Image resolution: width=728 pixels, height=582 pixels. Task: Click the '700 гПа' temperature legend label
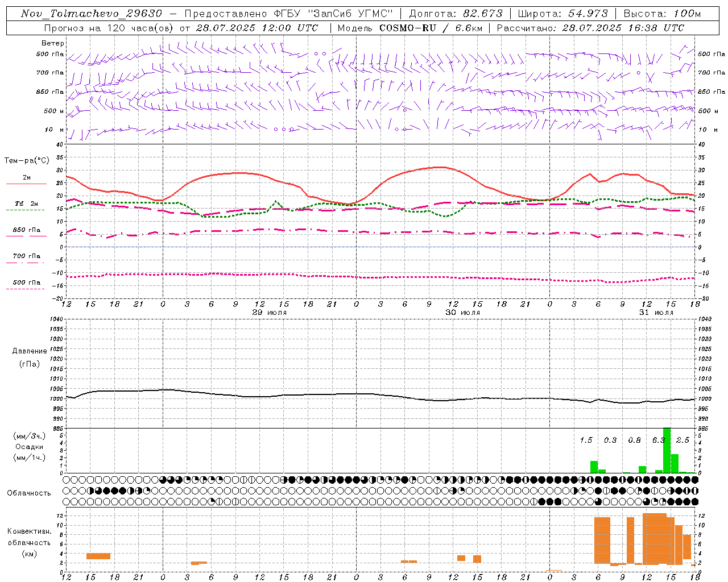[27, 256]
